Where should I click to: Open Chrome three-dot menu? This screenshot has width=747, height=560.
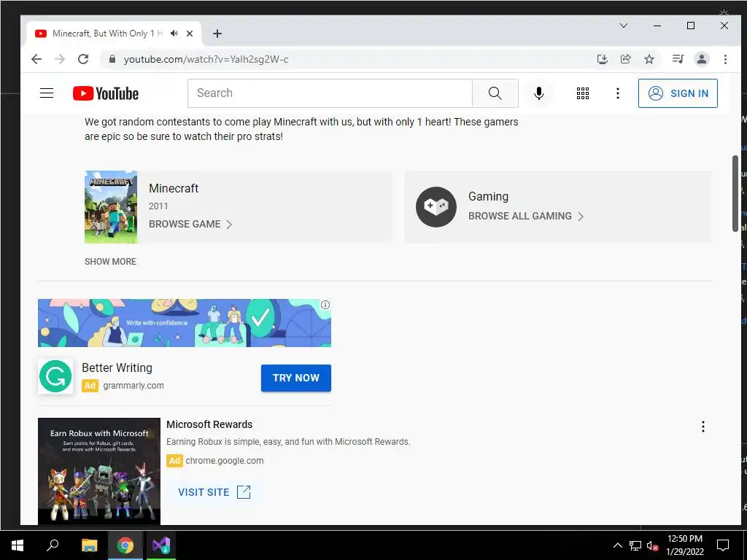(725, 59)
